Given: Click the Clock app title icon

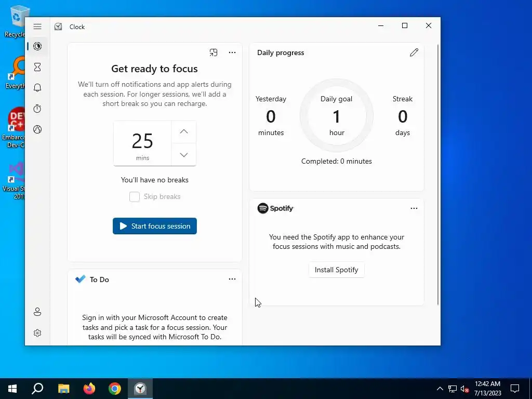Looking at the screenshot, I should (58, 26).
